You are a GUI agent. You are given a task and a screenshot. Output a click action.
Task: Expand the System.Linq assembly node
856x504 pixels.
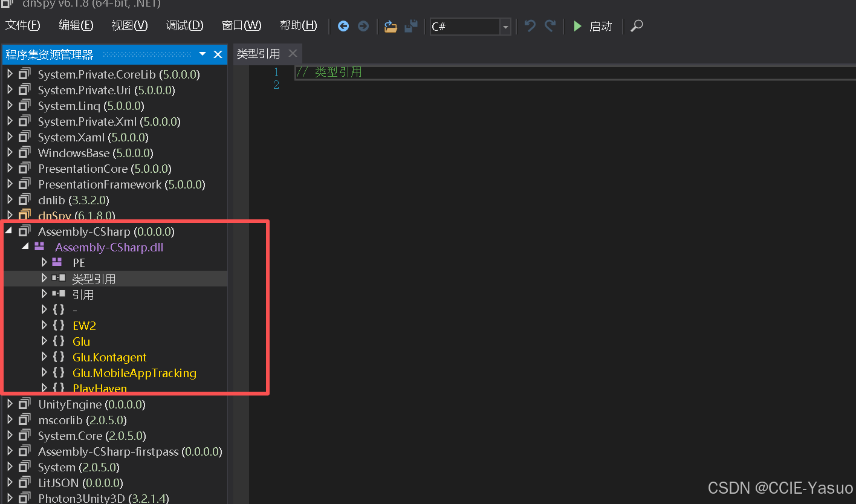10,105
